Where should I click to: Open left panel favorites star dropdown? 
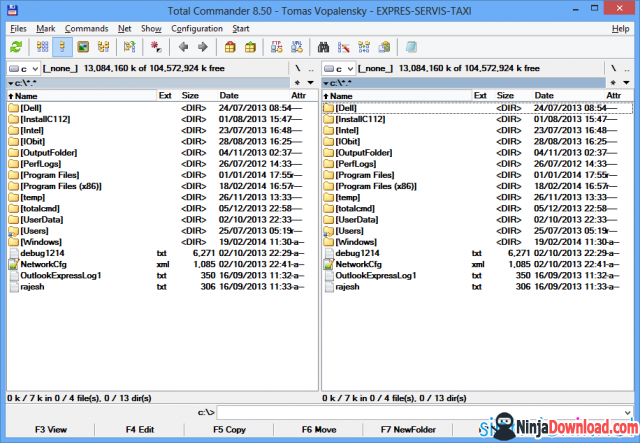click(298, 83)
